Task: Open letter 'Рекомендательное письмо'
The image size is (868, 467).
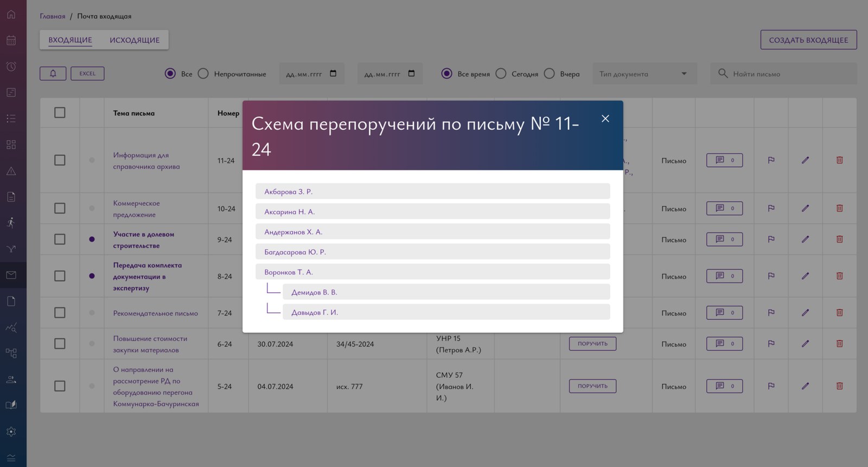Action: coord(155,313)
